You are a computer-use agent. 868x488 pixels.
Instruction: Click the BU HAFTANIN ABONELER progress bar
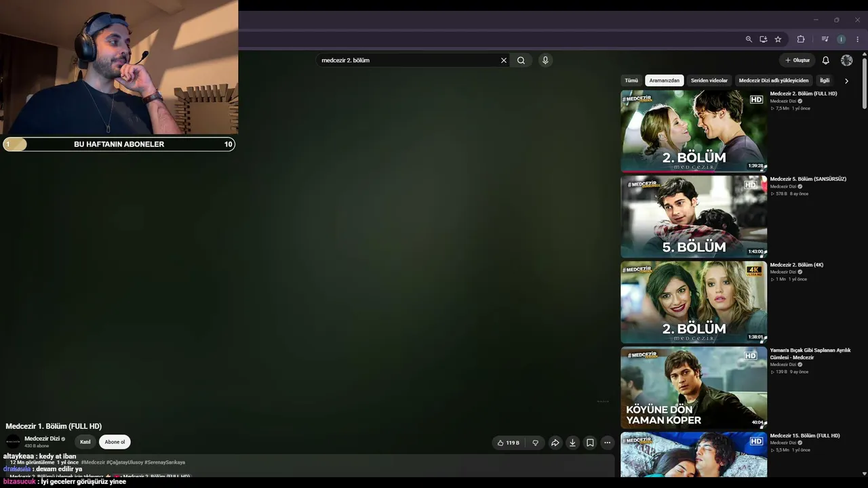point(119,144)
